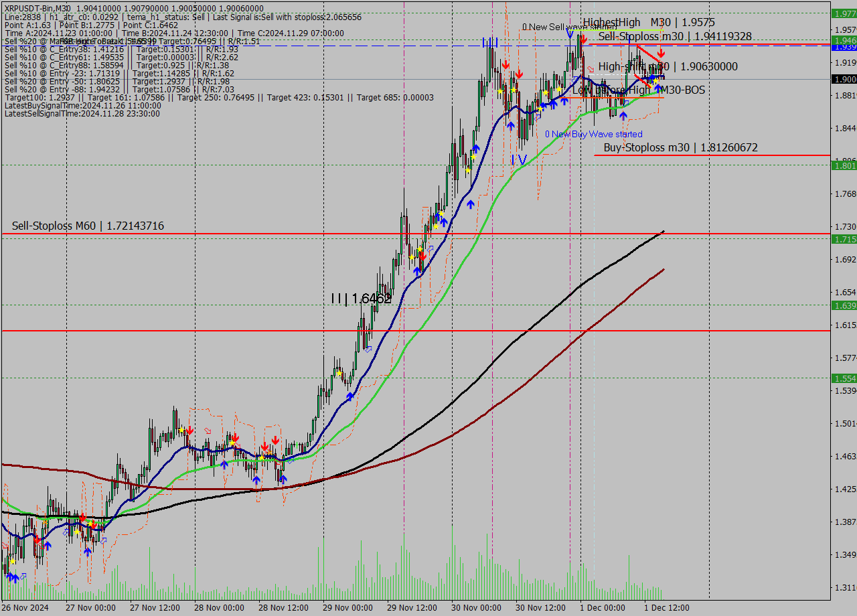Click the blue 'IV' wave marker
This screenshot has width=857, height=616.
(519, 159)
